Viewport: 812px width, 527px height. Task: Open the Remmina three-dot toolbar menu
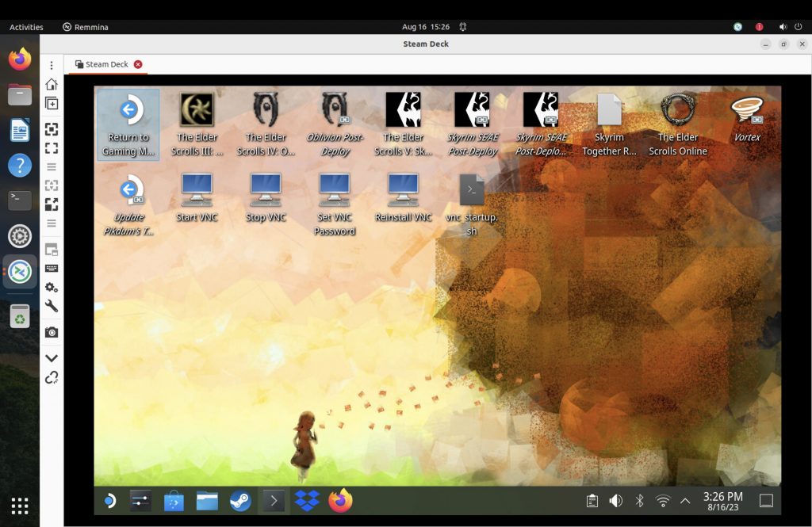pyautogui.click(x=52, y=65)
